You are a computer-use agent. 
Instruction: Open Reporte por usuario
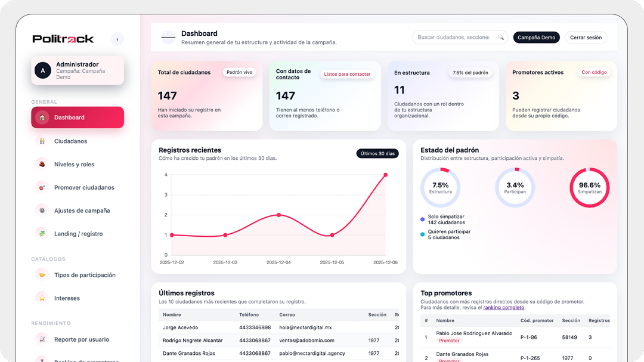[x=78, y=339]
